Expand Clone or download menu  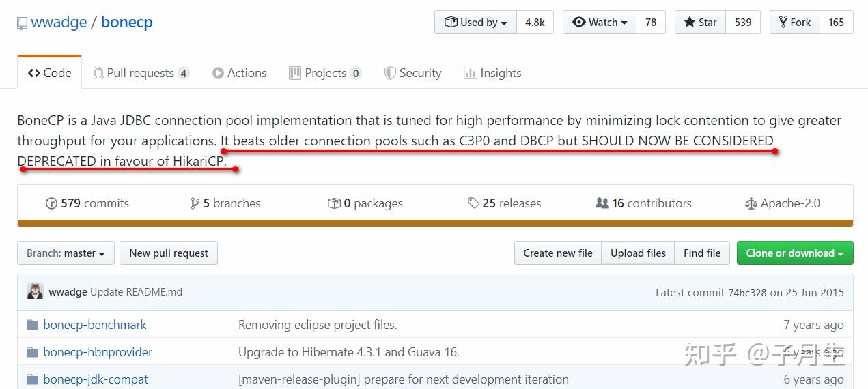[794, 253]
